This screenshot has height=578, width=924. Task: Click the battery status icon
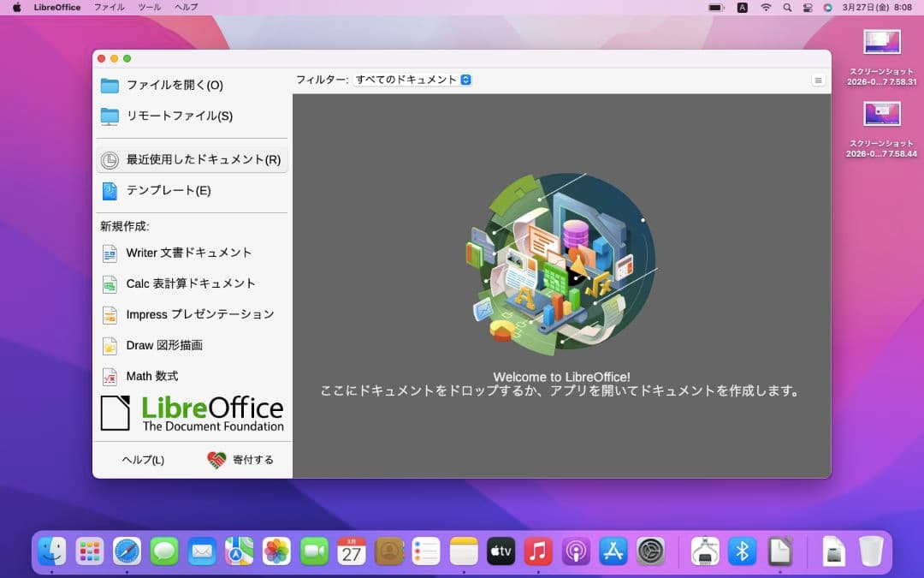716,7
